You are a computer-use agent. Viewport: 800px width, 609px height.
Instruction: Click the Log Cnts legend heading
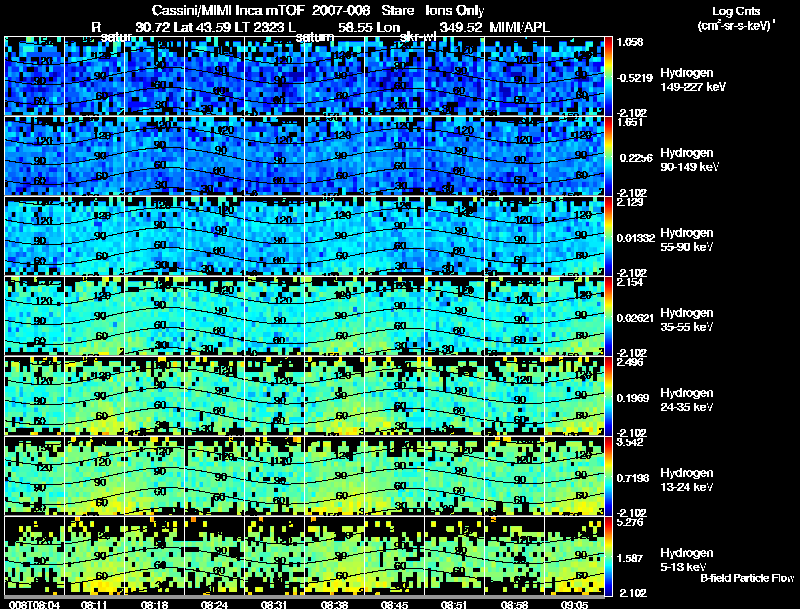click(x=736, y=11)
